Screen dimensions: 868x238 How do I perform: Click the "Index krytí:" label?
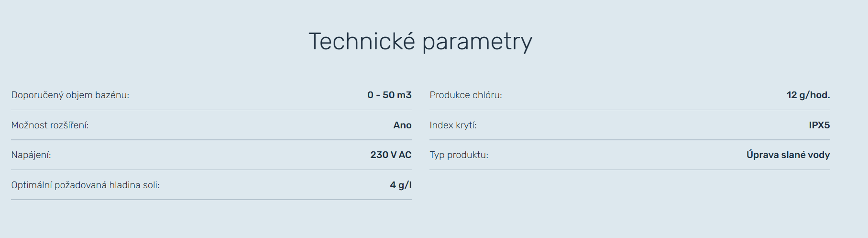click(x=453, y=125)
